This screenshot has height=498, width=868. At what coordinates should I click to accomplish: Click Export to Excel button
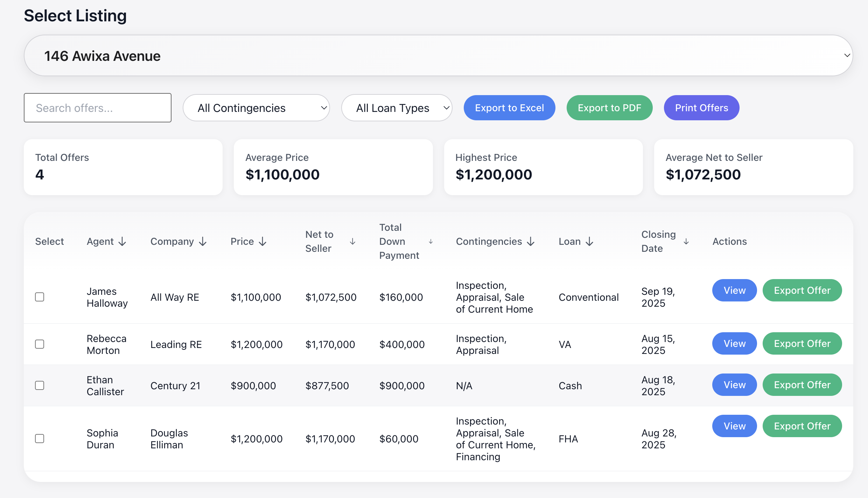pos(509,108)
